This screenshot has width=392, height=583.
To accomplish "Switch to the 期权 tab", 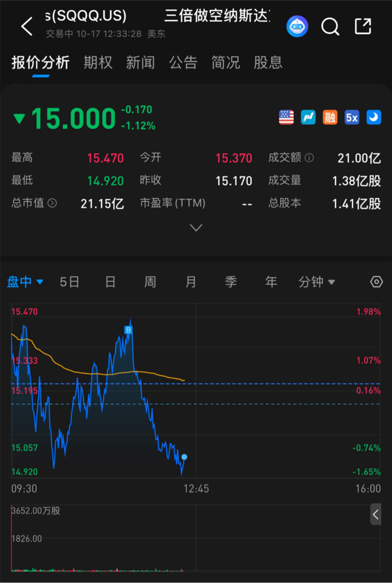I will coord(98,62).
